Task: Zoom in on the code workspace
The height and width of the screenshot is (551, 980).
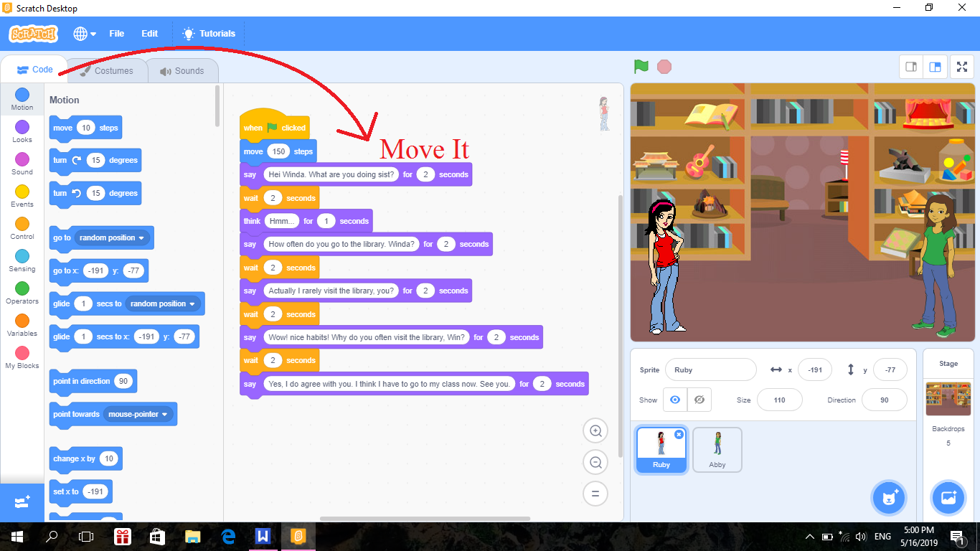Action: [595, 430]
